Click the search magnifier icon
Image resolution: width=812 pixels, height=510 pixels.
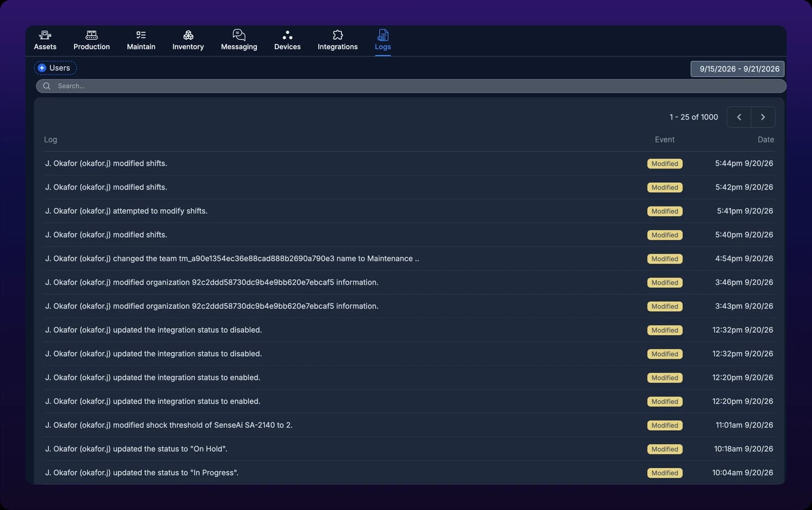tap(47, 86)
